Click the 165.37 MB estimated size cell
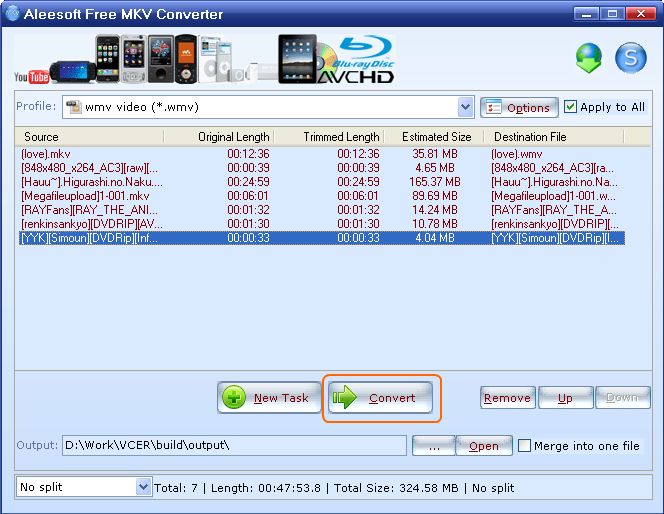Viewport: 664px width, 514px height. pyautogui.click(x=435, y=182)
